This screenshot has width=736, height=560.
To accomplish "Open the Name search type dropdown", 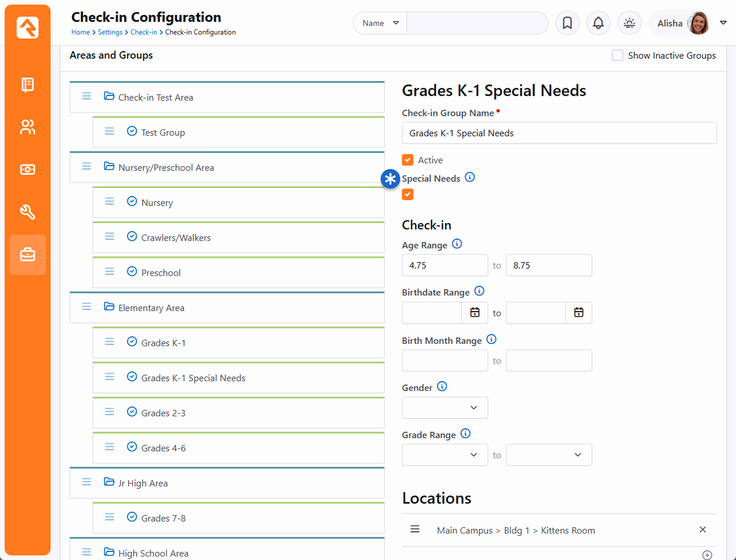I will tap(380, 23).
